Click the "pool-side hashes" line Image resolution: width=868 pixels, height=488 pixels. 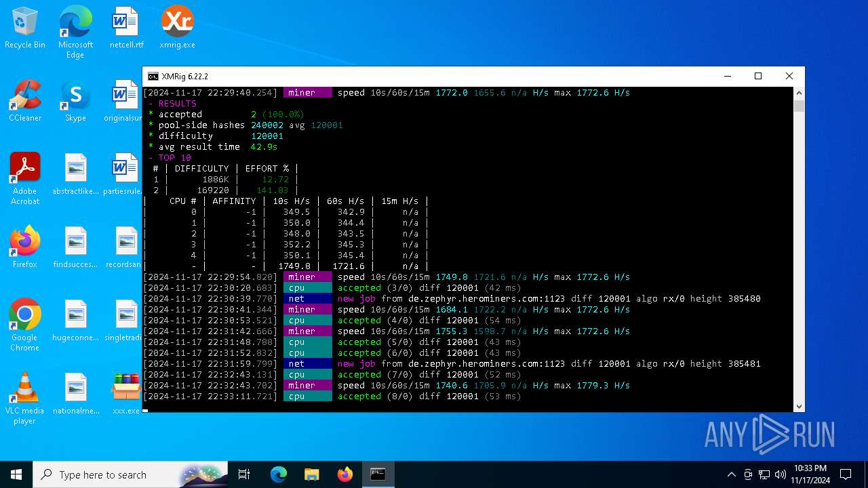245,125
